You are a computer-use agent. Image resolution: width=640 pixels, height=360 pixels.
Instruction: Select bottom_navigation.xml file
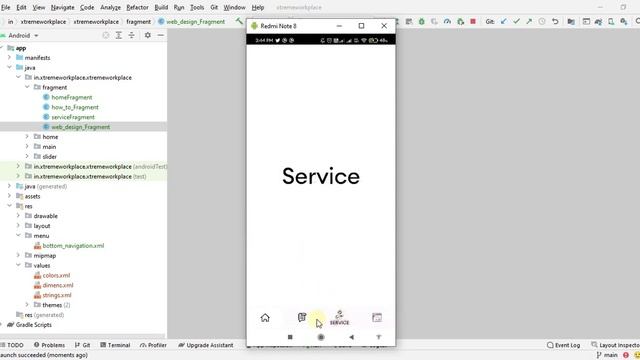click(x=73, y=245)
